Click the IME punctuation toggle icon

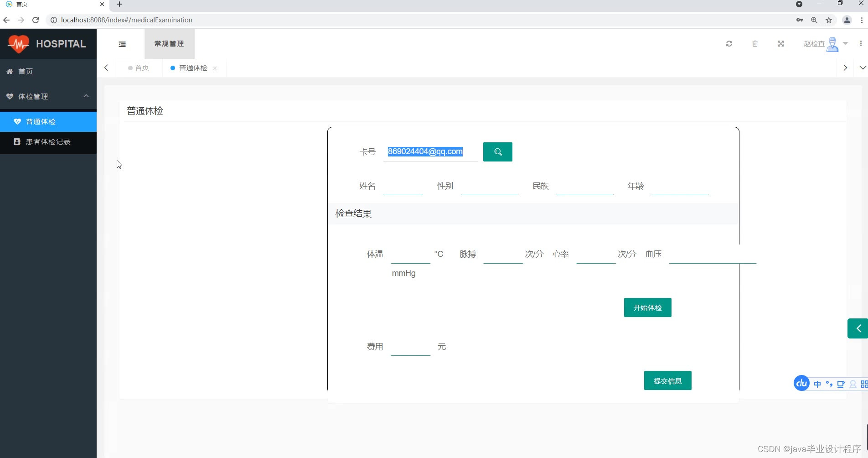tap(829, 384)
